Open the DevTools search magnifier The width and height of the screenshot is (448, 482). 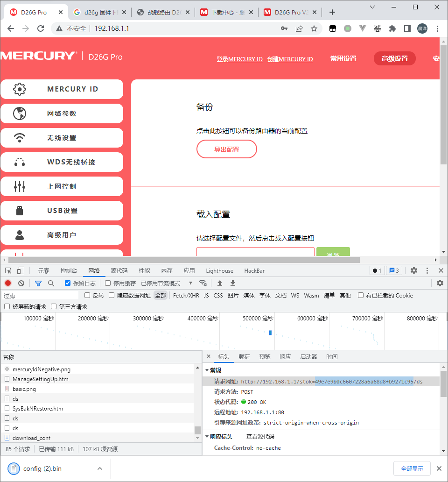point(51,283)
